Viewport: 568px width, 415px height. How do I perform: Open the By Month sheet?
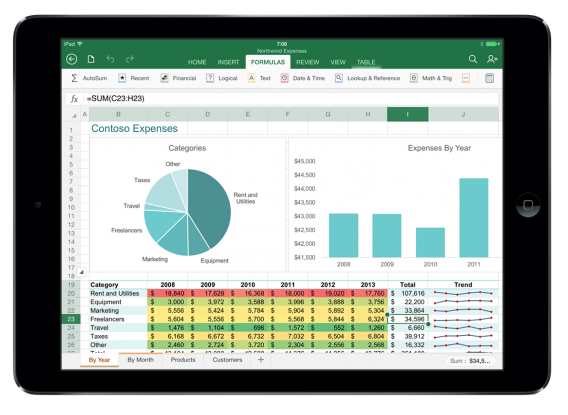pyautogui.click(x=141, y=360)
